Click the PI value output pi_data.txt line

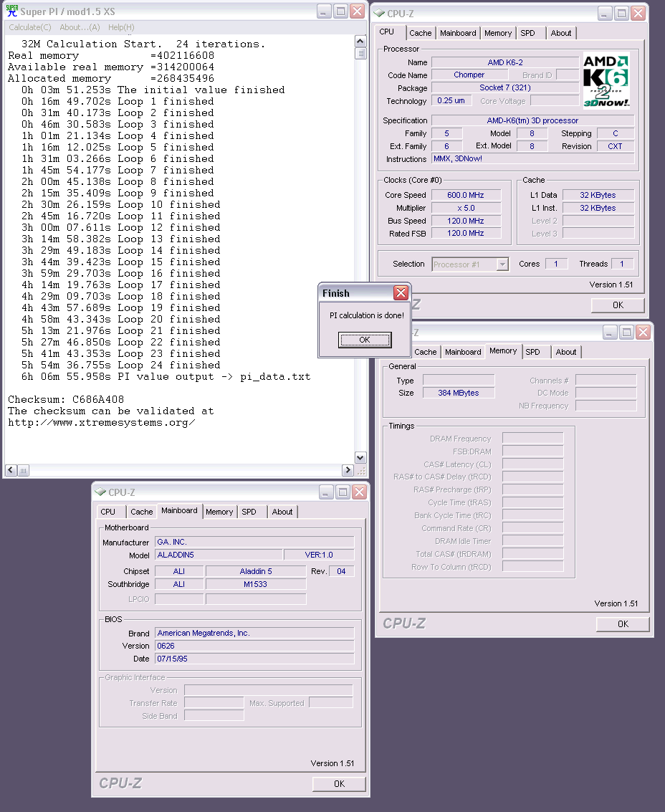(x=166, y=376)
